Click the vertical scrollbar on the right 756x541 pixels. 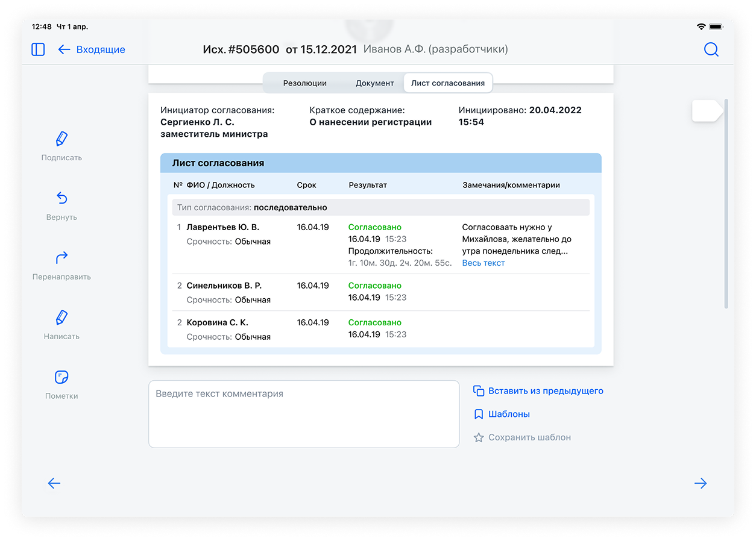coord(726,204)
